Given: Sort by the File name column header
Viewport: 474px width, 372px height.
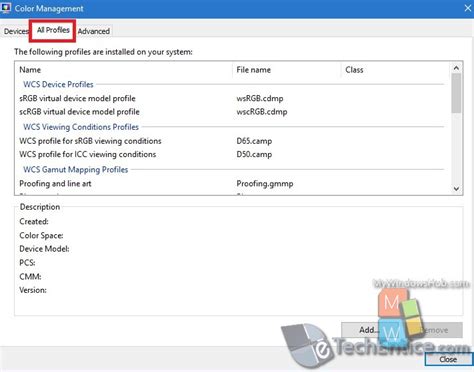Looking at the screenshot, I should coord(287,70).
